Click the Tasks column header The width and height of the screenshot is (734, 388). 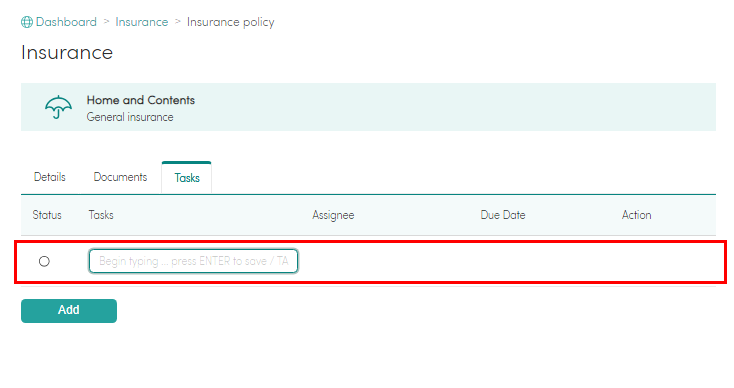click(x=101, y=215)
